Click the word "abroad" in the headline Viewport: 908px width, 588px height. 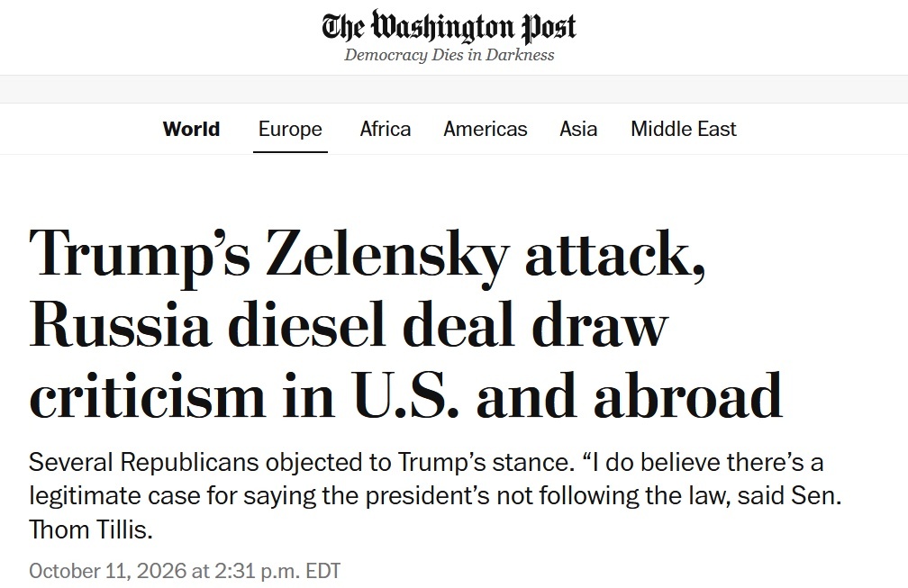coord(688,397)
